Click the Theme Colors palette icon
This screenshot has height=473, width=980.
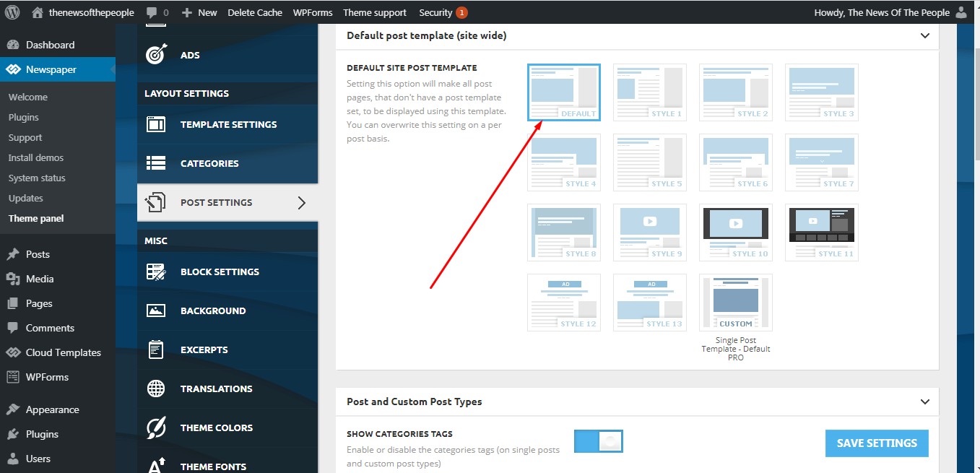click(x=156, y=428)
